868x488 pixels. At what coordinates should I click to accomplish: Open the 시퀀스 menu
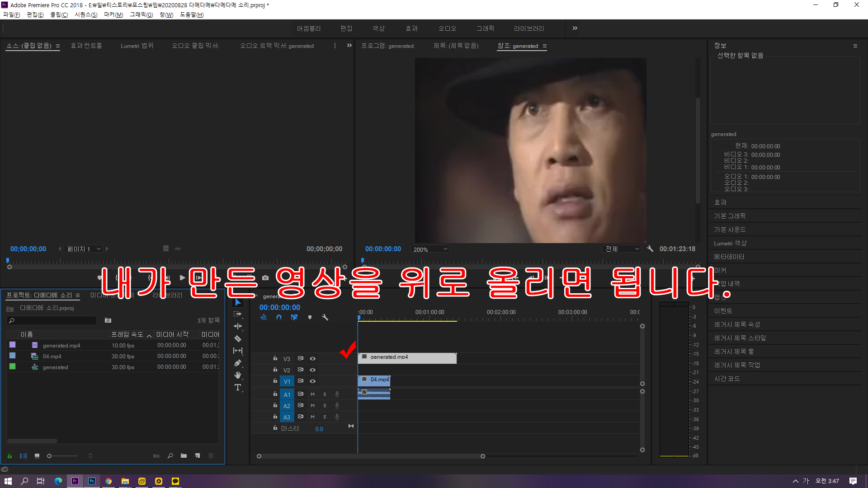[x=85, y=14]
